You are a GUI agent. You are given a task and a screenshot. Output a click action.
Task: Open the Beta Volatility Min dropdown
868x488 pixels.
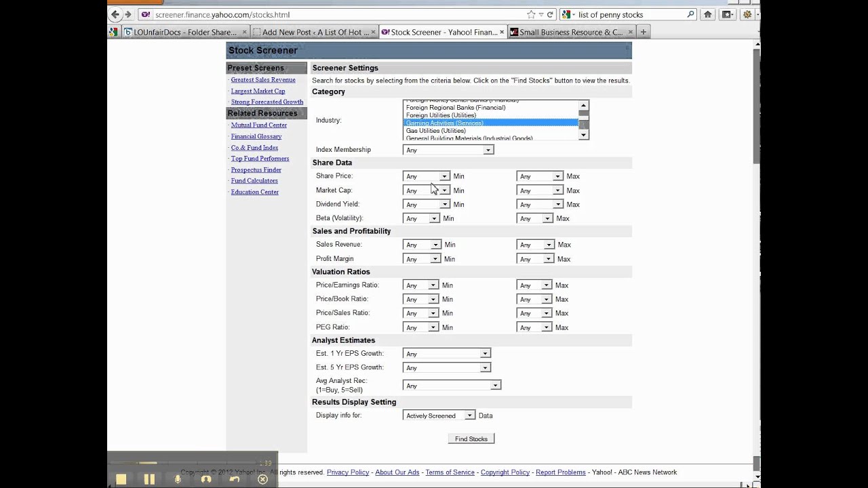coord(421,218)
